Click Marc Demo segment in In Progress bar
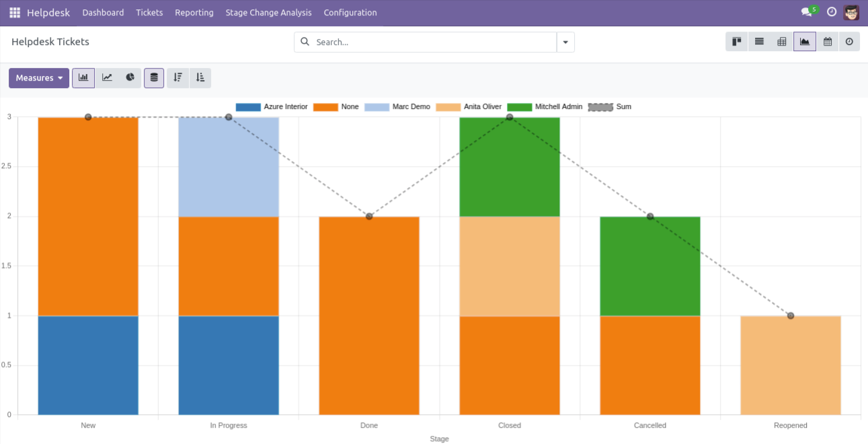Image resolution: width=868 pixels, height=444 pixels. tap(229, 167)
